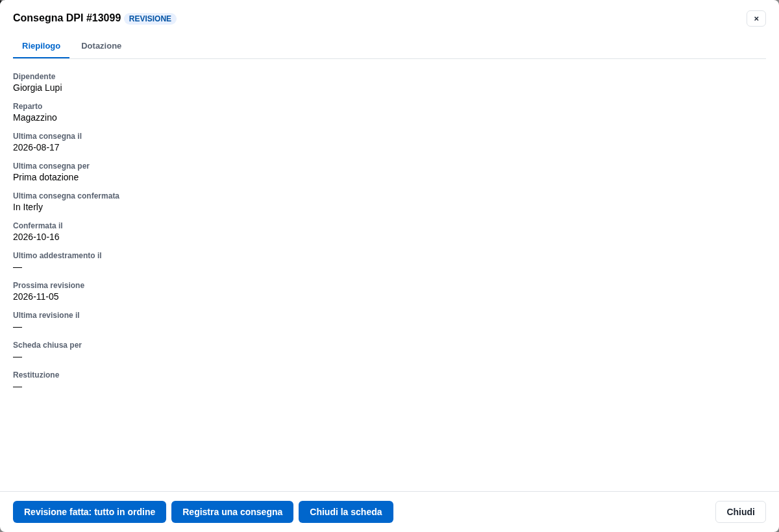The width and height of the screenshot is (779, 532).
Task: Click the 'Ultimo addestramento il' label
Action: 57,256
